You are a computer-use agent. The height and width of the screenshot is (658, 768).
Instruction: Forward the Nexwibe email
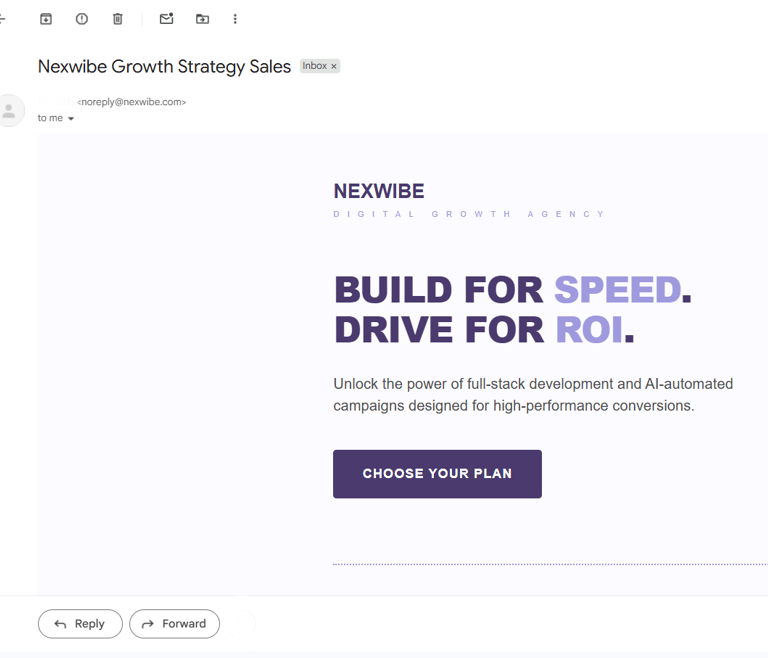[x=174, y=624]
